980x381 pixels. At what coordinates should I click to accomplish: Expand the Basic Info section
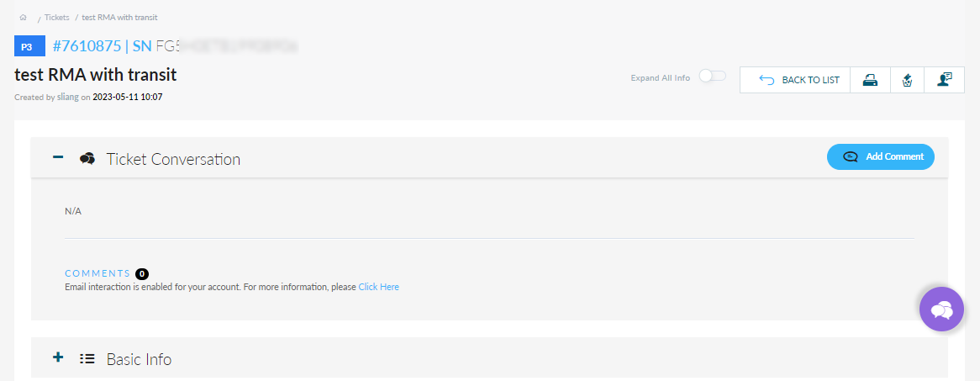tap(58, 357)
